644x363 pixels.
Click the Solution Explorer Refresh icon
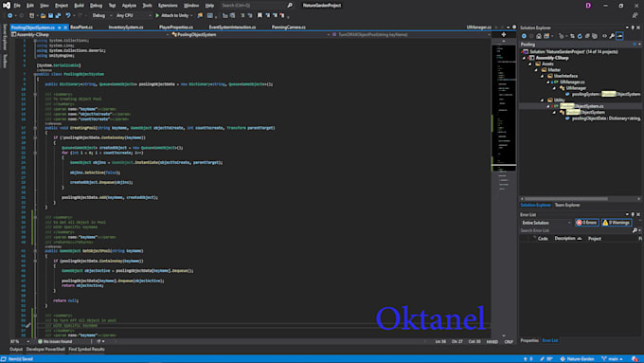point(580,36)
